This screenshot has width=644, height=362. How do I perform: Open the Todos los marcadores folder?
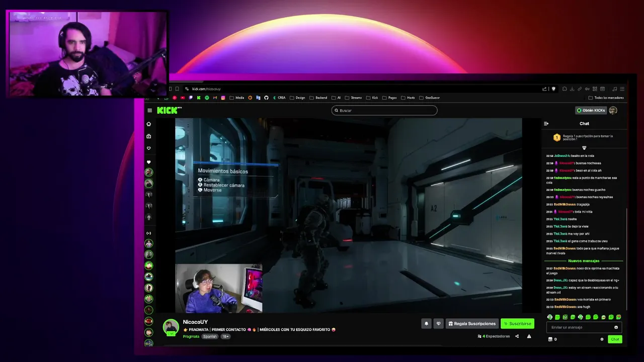coord(606,98)
